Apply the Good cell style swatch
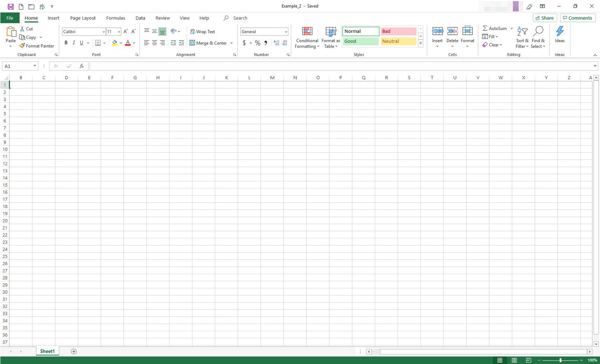Screen dimensions: 600x364 360,41
